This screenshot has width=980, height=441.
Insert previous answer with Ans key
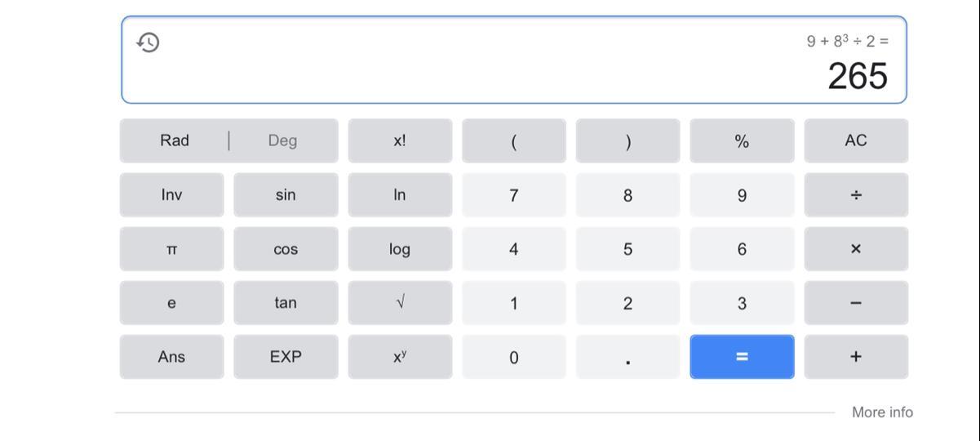tap(171, 357)
